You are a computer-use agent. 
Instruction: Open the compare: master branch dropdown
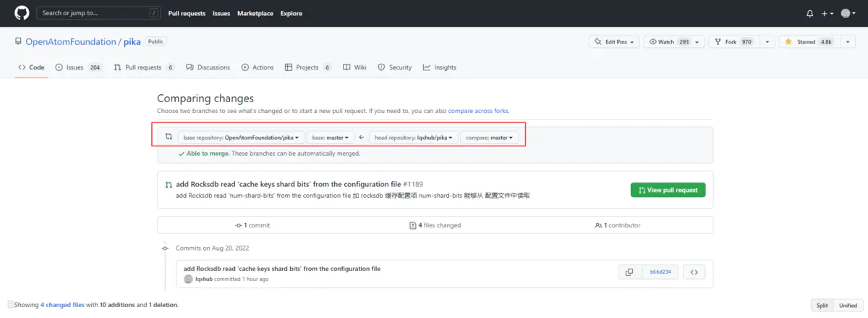pos(489,137)
